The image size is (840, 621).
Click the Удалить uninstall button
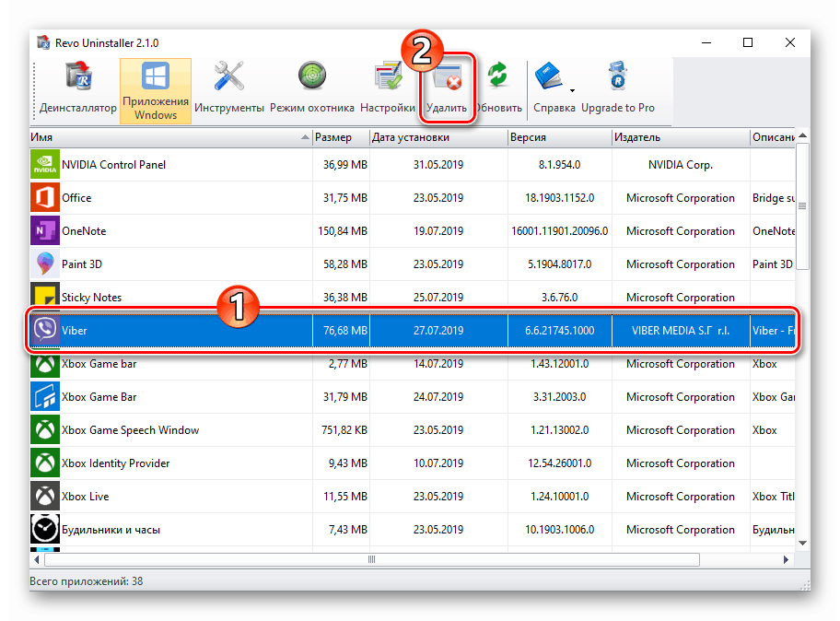(x=447, y=90)
